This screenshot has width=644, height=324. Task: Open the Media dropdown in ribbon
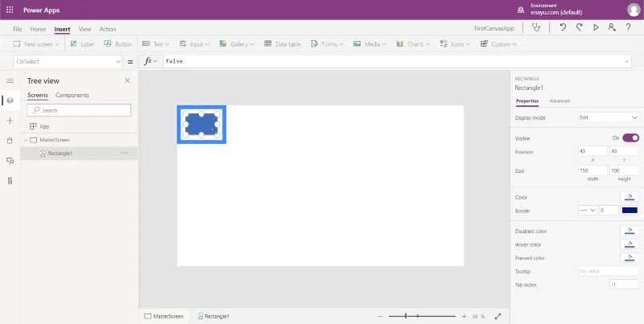tap(369, 44)
